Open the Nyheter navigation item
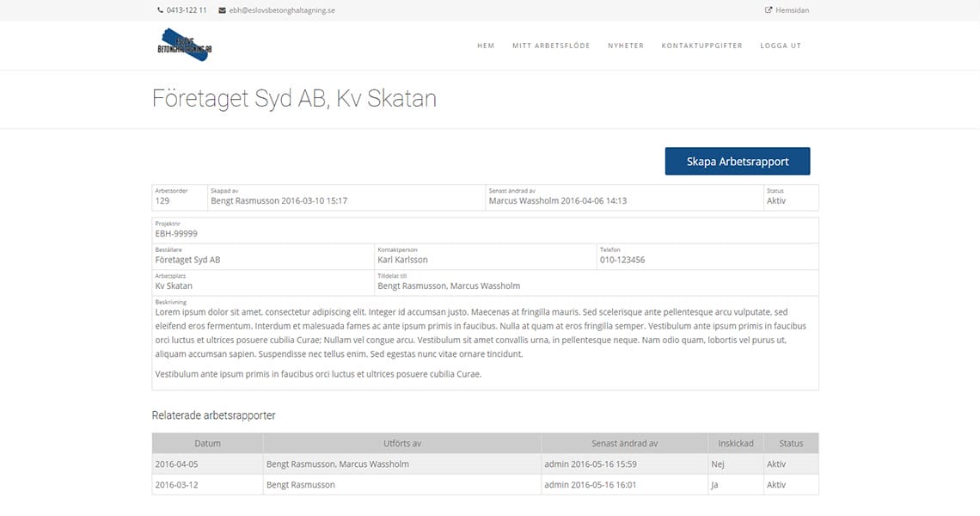Viewport: 980px width, 516px height. (625, 46)
